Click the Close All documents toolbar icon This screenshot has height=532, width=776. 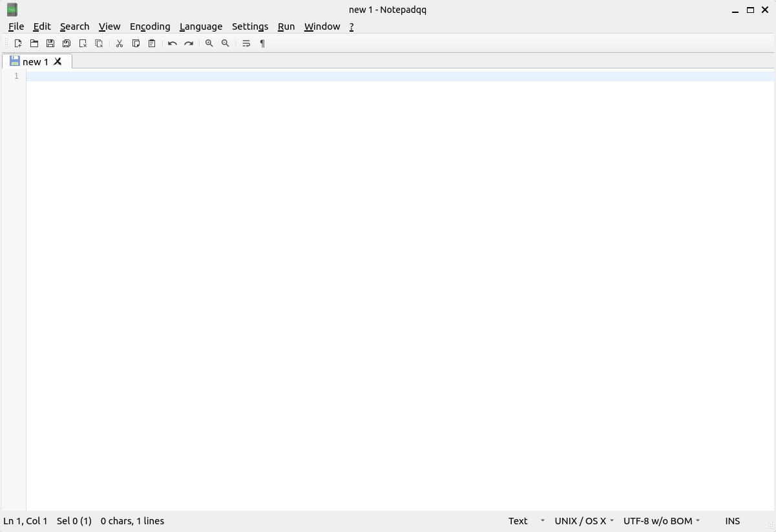pyautogui.click(x=99, y=43)
